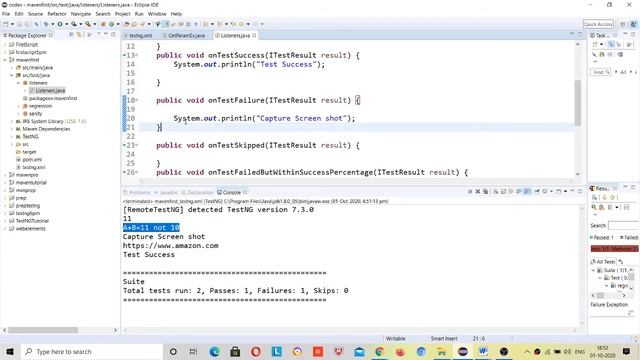Click the All Tests tab in results
The height and width of the screenshot is (360, 640).
603,262
